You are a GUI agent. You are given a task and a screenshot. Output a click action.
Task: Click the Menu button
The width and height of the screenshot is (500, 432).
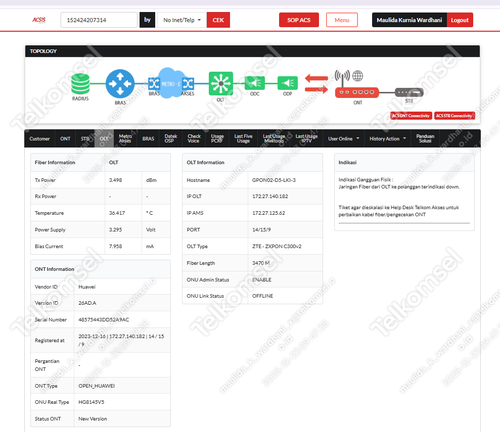(342, 20)
